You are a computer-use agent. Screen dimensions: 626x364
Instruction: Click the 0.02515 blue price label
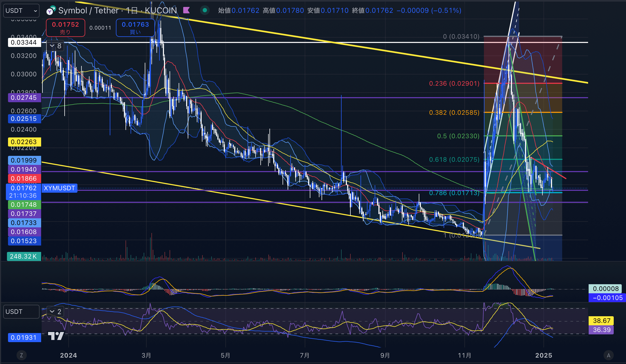coord(24,119)
